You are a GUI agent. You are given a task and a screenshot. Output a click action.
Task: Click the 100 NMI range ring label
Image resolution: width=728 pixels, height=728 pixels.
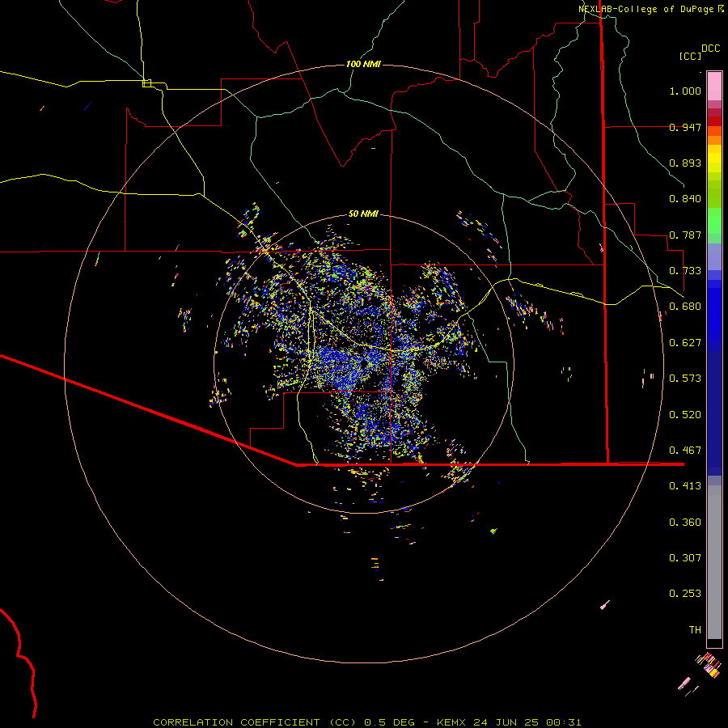pyautogui.click(x=363, y=64)
